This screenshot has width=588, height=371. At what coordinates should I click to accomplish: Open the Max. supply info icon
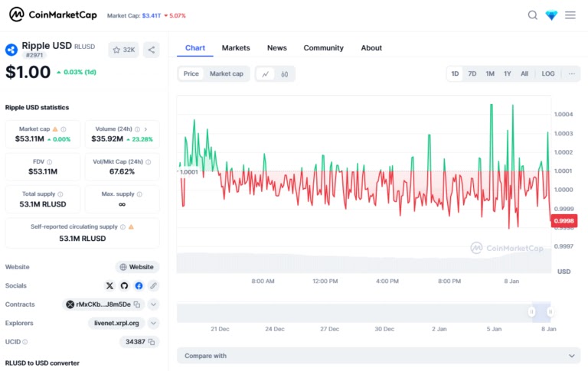[x=139, y=194]
